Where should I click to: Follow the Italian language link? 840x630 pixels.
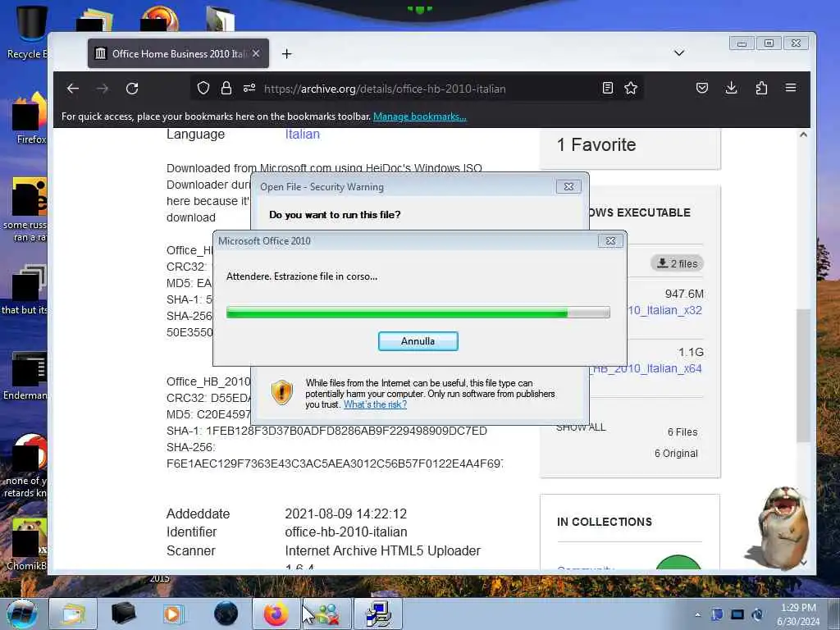tap(302, 134)
